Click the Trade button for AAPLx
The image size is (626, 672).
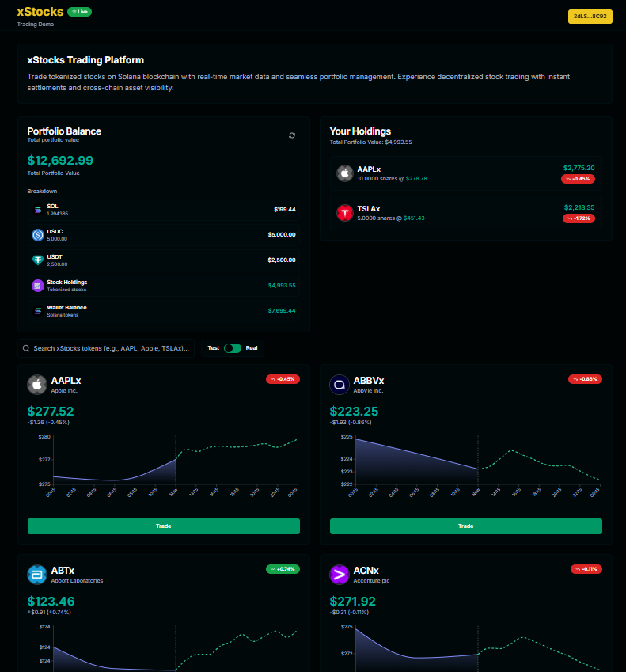164,526
